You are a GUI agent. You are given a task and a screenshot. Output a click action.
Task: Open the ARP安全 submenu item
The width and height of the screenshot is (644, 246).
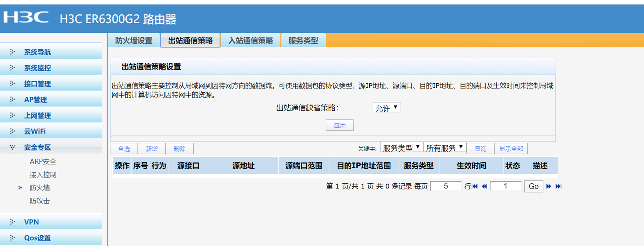click(43, 162)
